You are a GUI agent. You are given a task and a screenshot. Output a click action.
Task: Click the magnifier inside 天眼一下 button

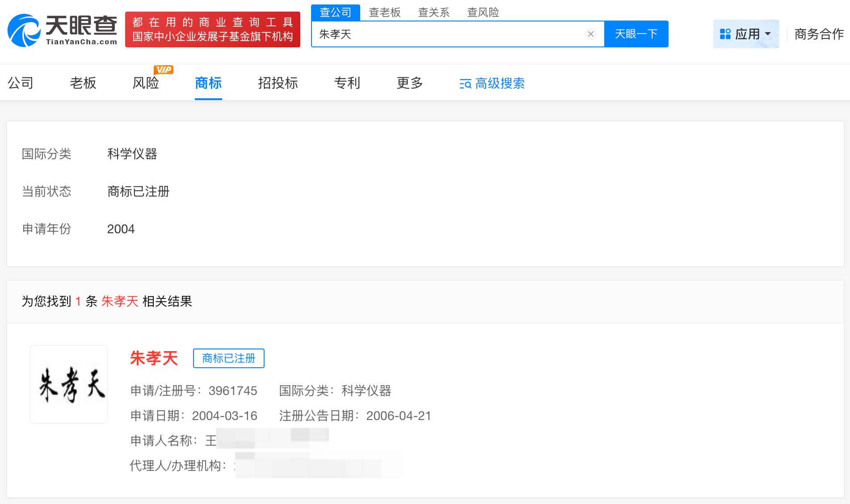click(636, 34)
